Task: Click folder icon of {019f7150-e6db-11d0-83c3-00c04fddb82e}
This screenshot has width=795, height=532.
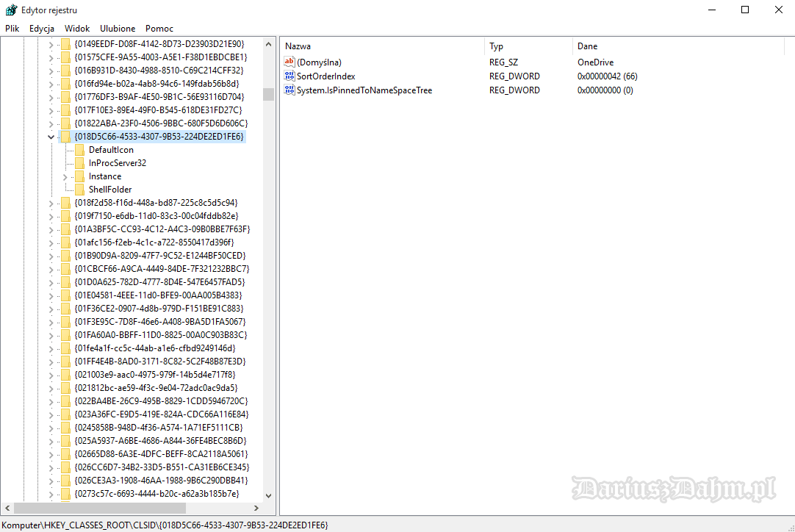Action: (x=65, y=216)
